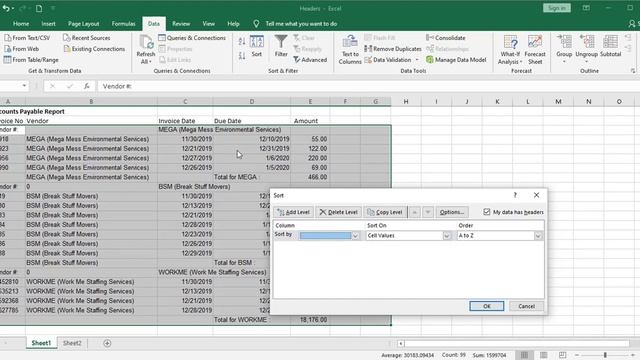Click the Move Down arrow in Sort dialog
Viewport: 640px width, 360px height.
[427, 212]
